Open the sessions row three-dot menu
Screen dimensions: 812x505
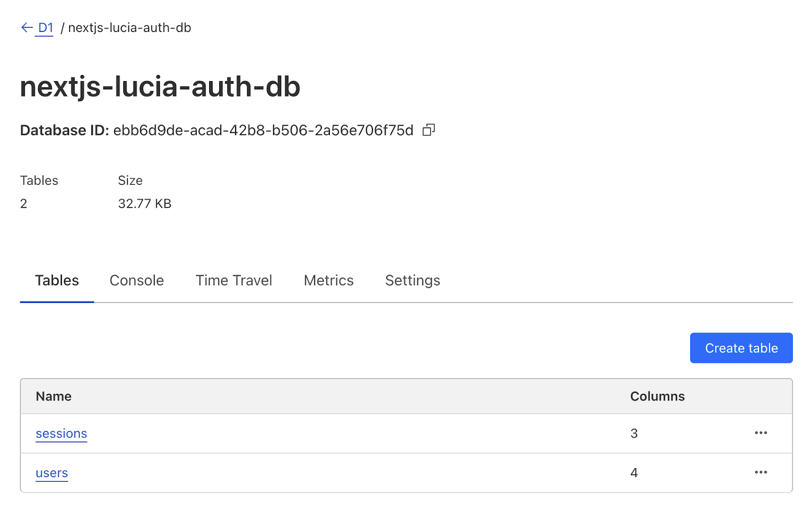[760, 433]
